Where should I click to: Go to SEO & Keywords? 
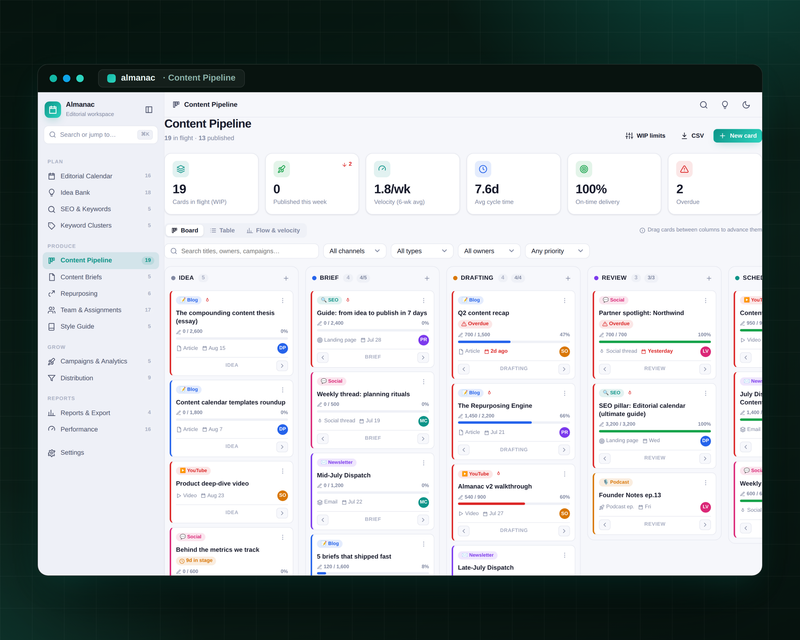101,209
